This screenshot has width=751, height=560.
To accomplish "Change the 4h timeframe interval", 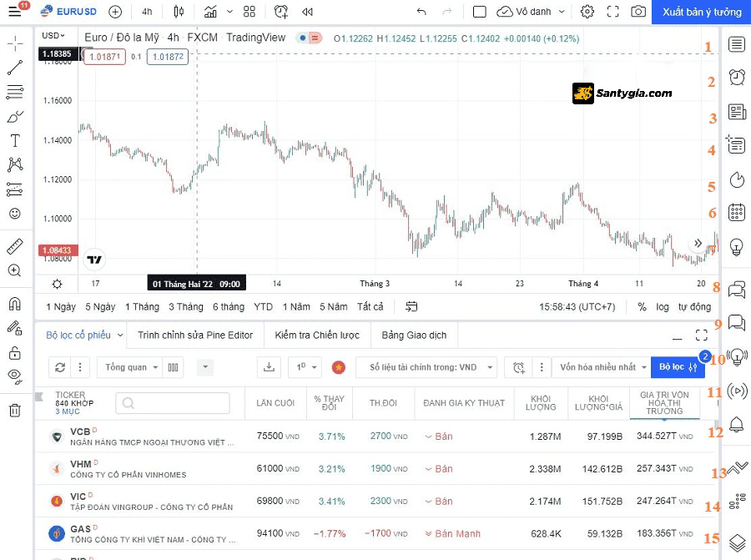I will (147, 12).
